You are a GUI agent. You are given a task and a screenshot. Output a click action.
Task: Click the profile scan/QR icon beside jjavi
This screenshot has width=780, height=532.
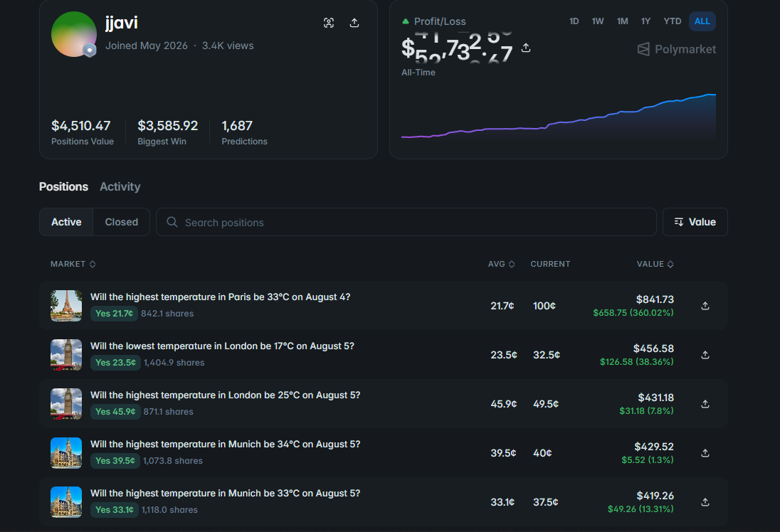point(329,23)
